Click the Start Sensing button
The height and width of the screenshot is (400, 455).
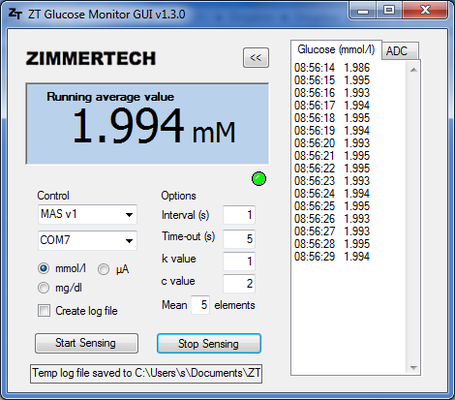coord(87,343)
